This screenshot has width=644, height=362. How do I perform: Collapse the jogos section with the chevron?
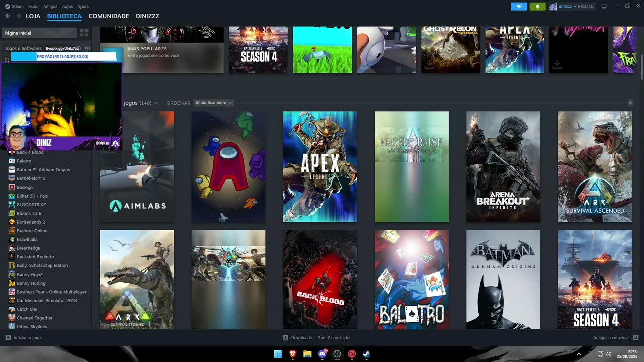[630, 103]
